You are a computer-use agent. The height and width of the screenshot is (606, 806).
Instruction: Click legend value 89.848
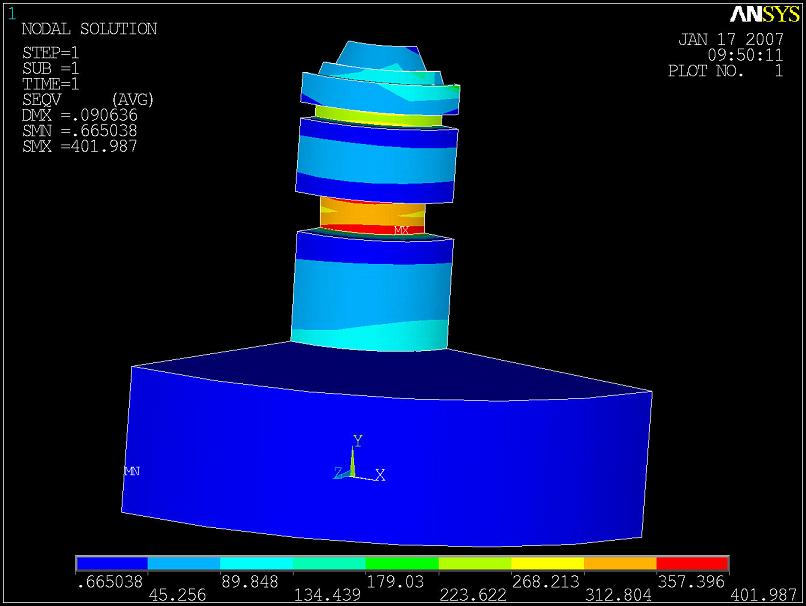click(x=250, y=582)
